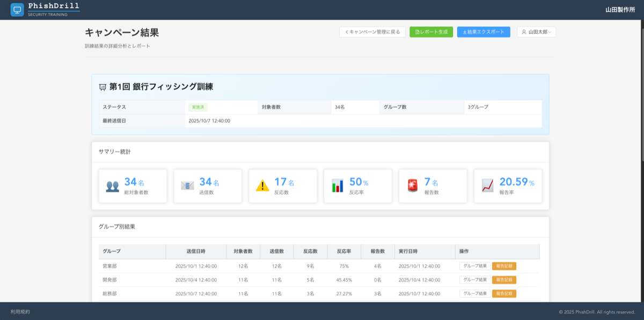The image size is (644, 320).
Task: Generate a report with レポート生成
Action: point(431,32)
